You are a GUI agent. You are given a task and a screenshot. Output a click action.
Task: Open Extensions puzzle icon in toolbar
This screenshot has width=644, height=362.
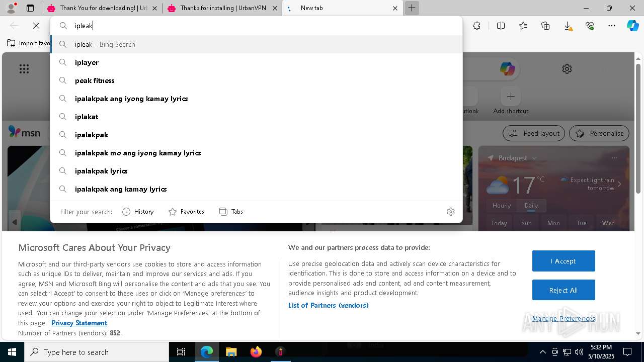click(x=476, y=26)
